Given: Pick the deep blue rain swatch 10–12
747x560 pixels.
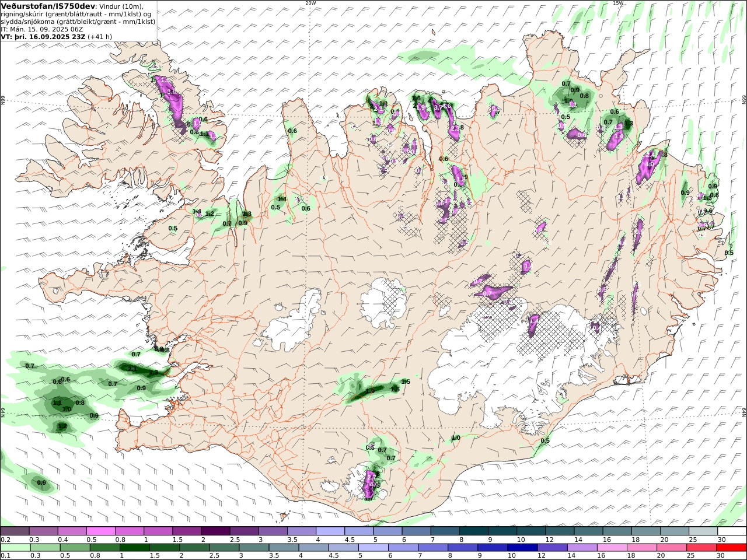Looking at the screenshot, I should 522,548.
